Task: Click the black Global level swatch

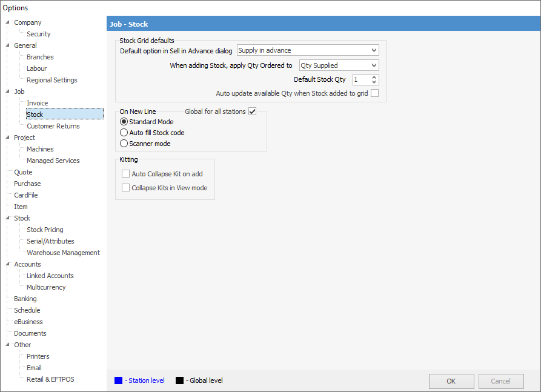Action: (179, 380)
